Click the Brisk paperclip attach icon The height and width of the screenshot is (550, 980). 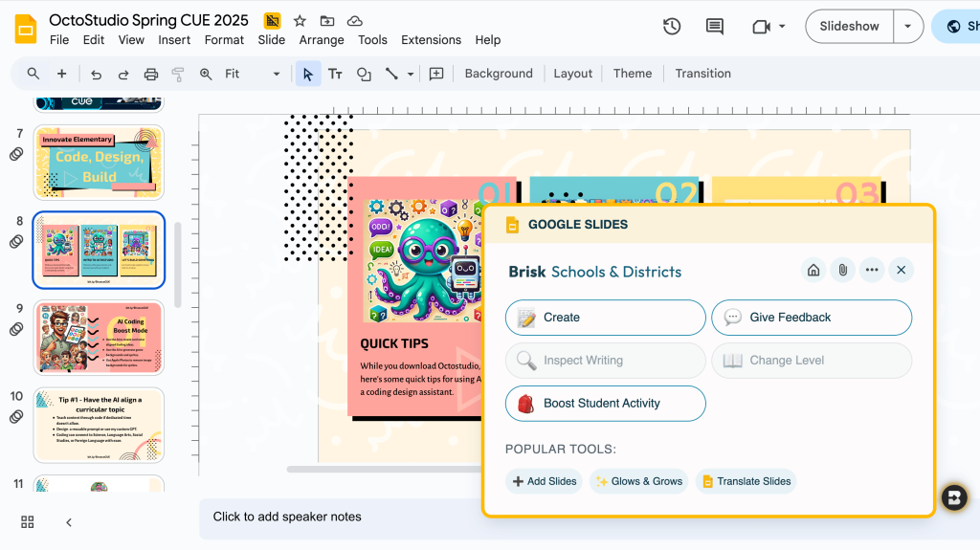click(x=842, y=271)
